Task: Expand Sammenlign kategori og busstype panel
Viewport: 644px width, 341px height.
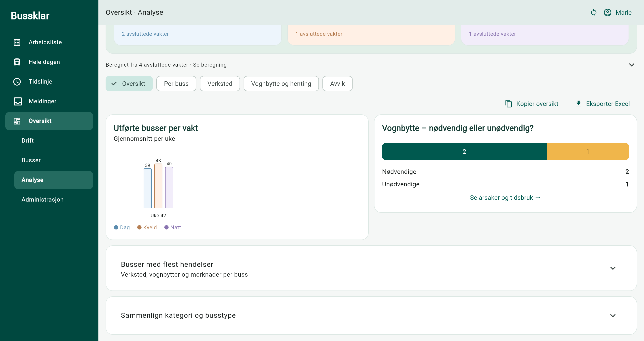Action: [371, 316]
